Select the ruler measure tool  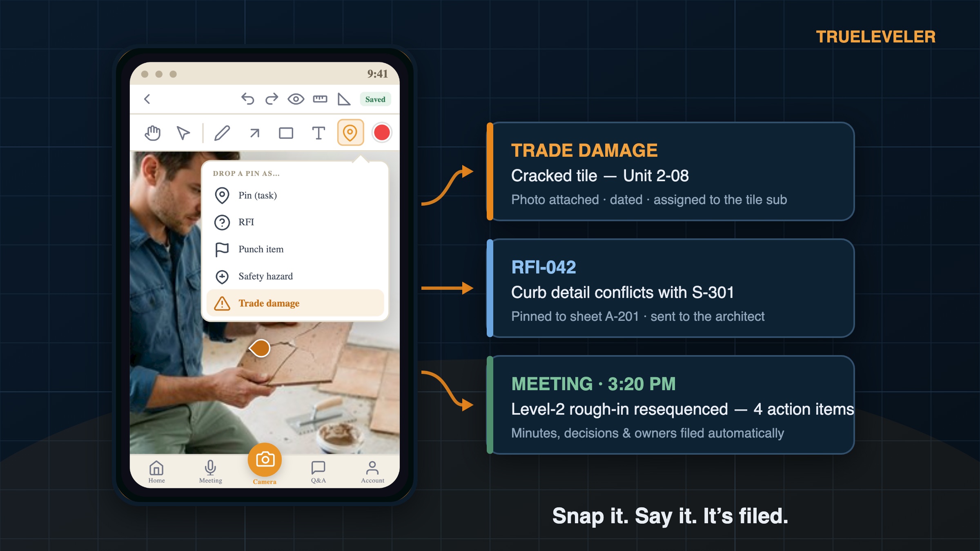pos(320,99)
